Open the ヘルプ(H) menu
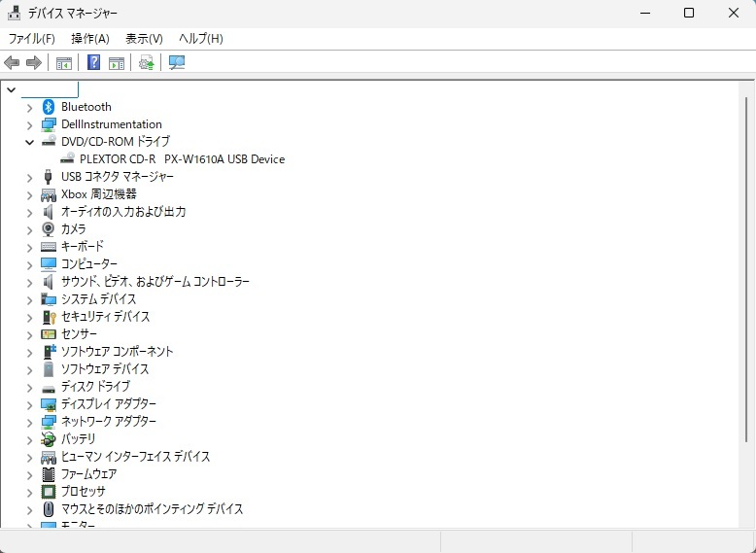Image resolution: width=756 pixels, height=553 pixels. pos(200,39)
